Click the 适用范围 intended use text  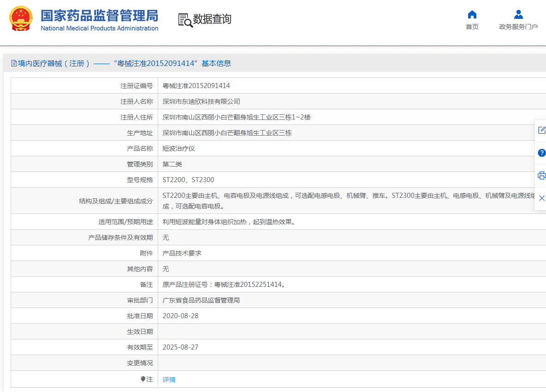tap(230, 222)
